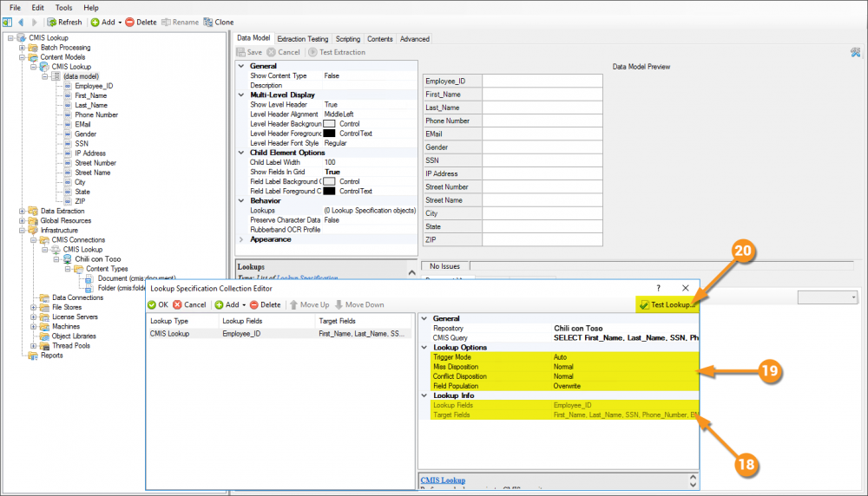Click Cancel next to Save in Data Model tab

[284, 52]
